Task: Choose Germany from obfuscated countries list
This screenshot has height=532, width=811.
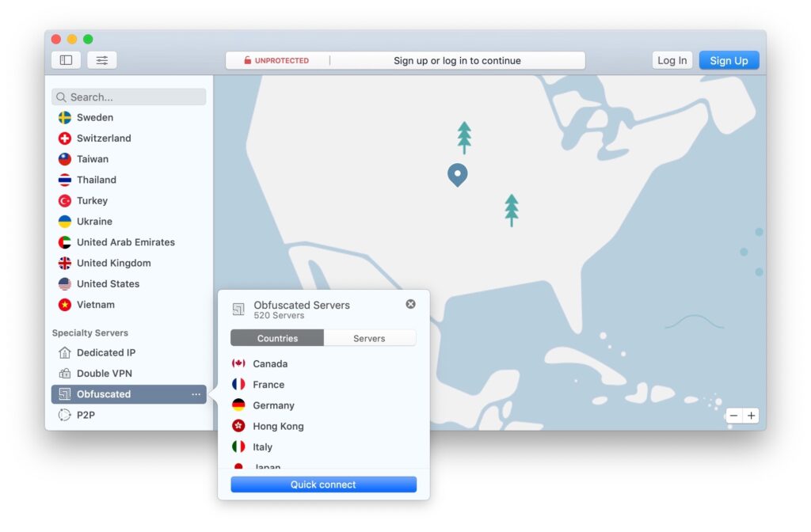Action: pos(273,405)
